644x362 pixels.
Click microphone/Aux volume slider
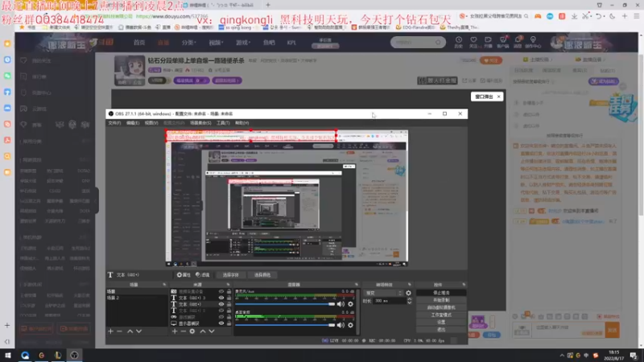tap(285, 304)
